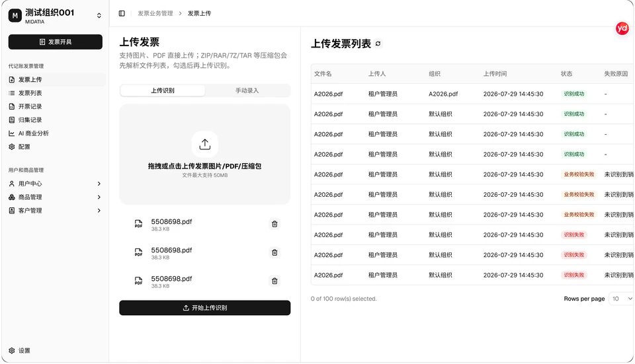
Task: Open 发票上传 in the sidebar
Action: (x=56, y=80)
